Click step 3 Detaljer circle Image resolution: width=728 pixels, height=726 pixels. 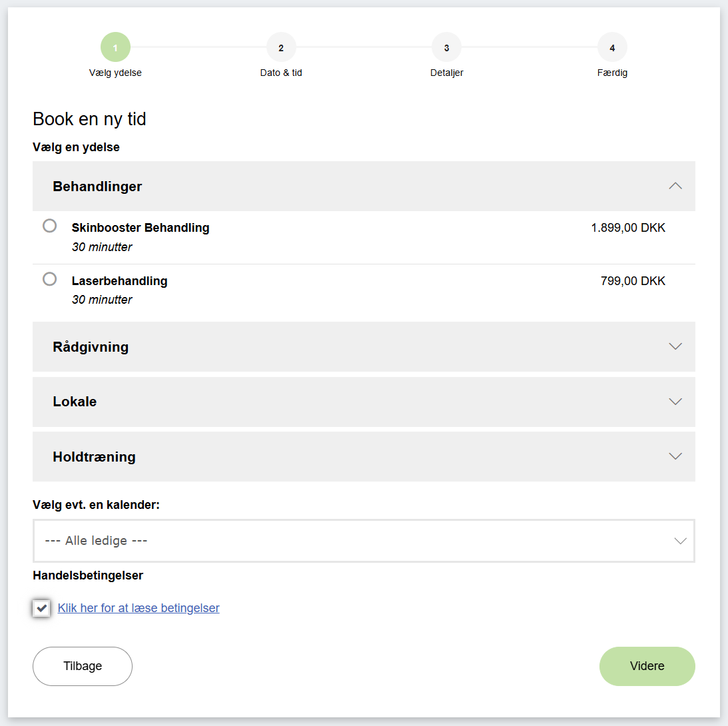(x=446, y=47)
